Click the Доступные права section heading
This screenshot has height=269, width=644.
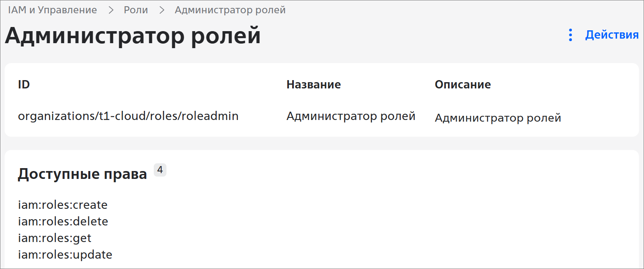(82, 174)
